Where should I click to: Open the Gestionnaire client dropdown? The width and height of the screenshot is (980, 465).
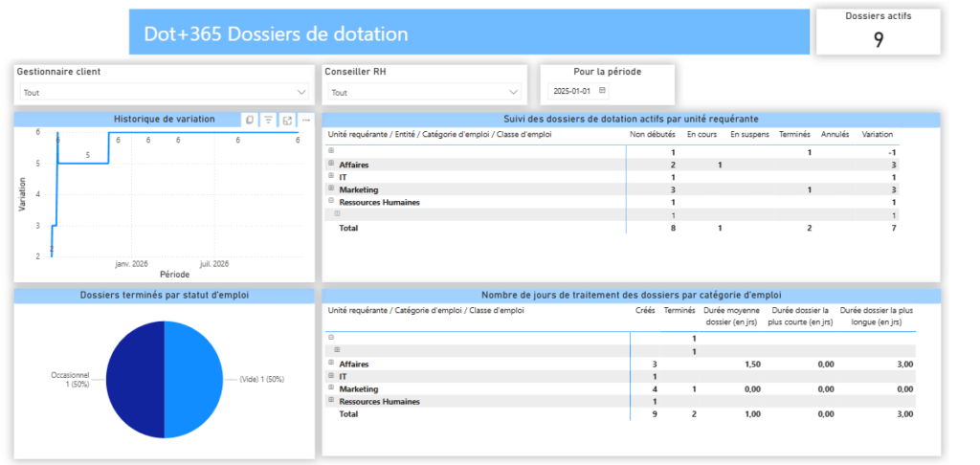coord(301,93)
